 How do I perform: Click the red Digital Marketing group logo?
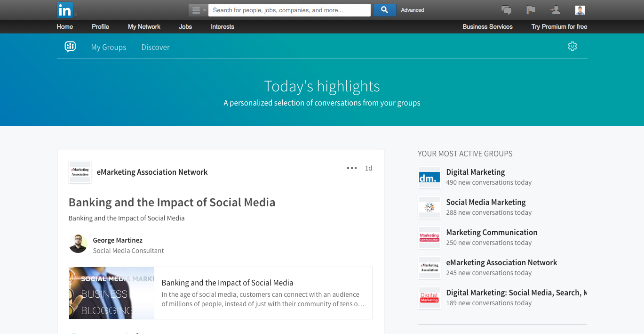tap(429, 298)
